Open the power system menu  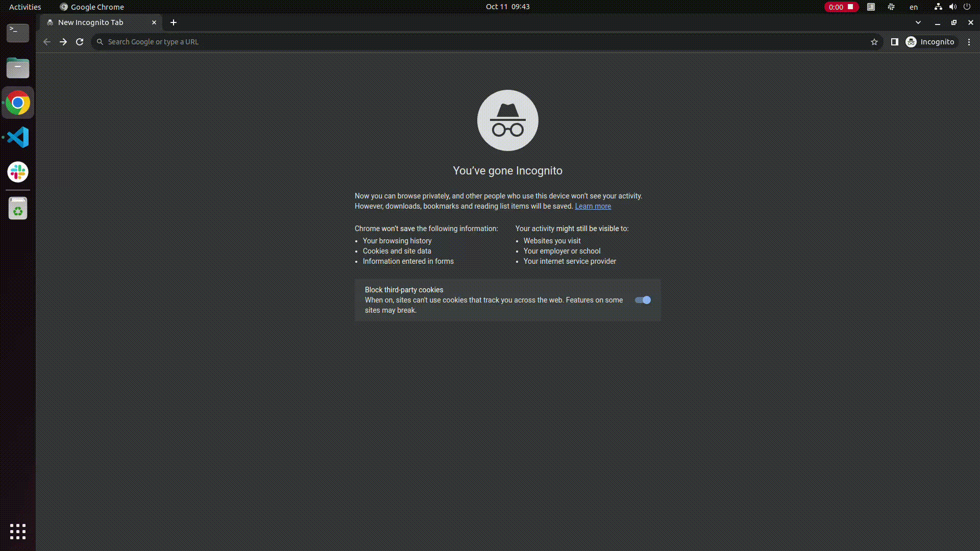(967, 7)
